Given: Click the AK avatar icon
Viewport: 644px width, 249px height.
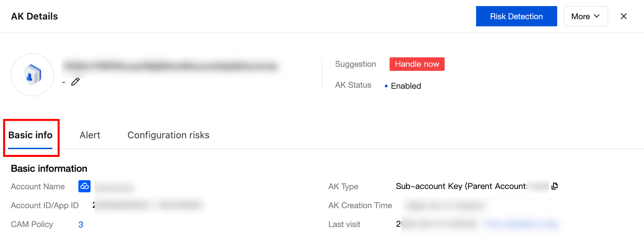Looking at the screenshot, I should click(x=32, y=75).
